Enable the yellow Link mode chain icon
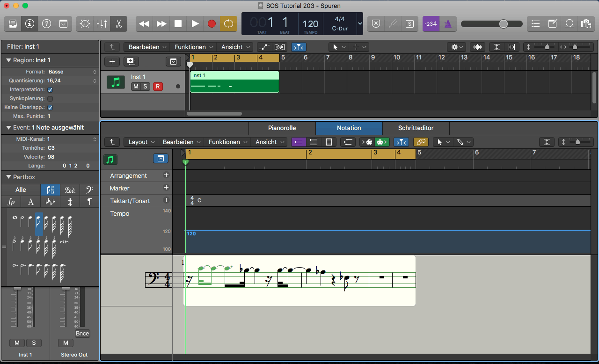The image size is (599, 364). click(421, 142)
